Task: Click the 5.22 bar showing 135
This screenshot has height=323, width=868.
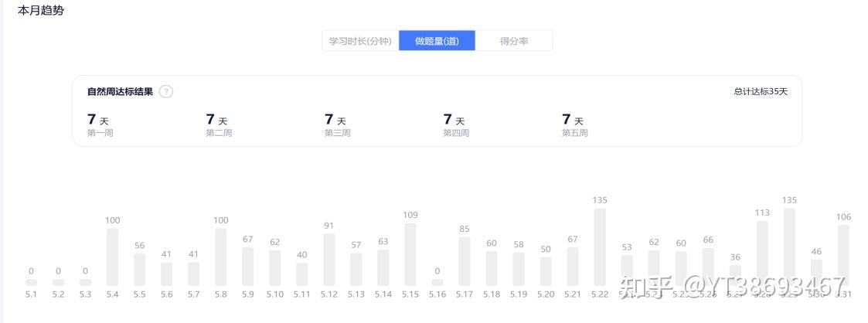Action: [x=600, y=247]
